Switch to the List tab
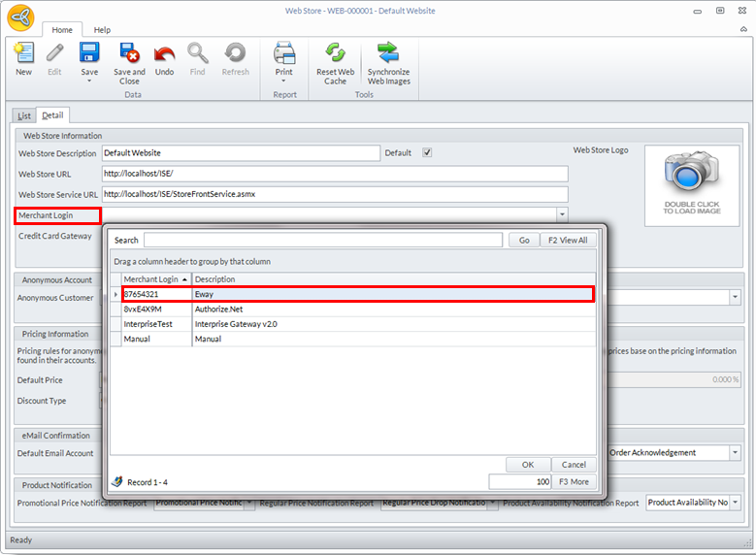 click(x=24, y=115)
